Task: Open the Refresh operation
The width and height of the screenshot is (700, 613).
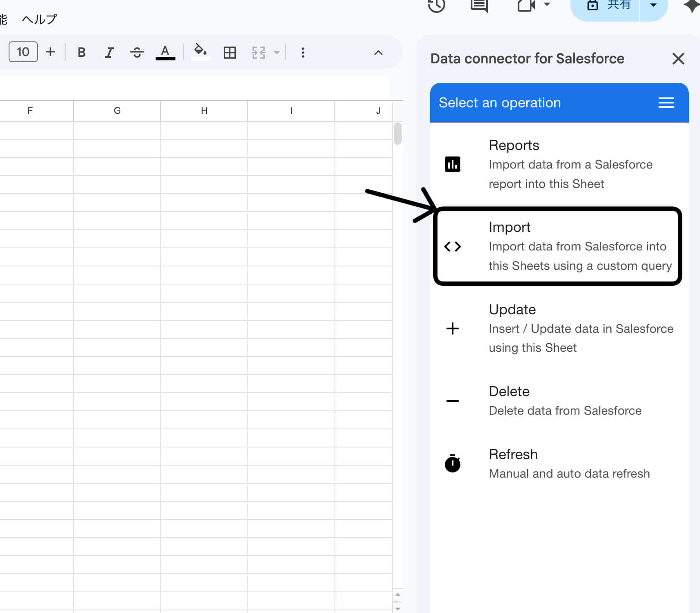Action: tap(559, 463)
